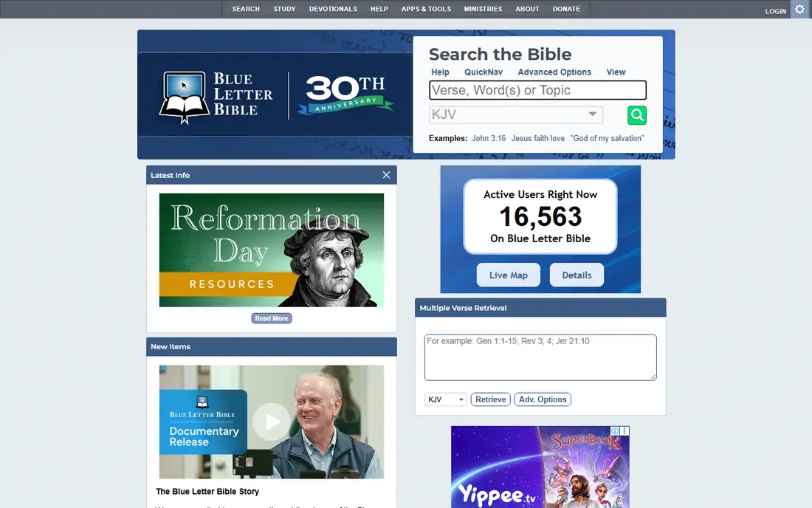Click the John 3:16 example

pos(489,138)
